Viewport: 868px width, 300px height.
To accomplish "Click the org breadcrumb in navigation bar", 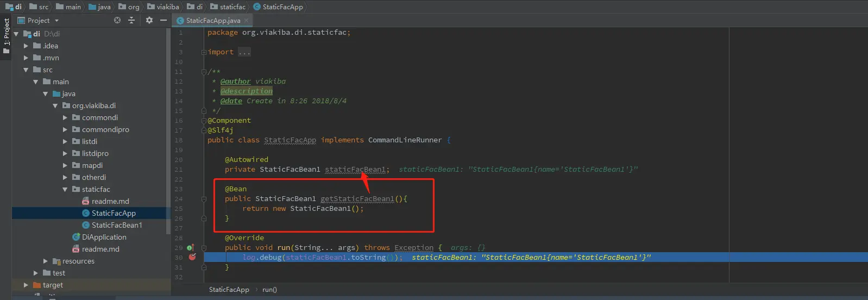I will (128, 7).
